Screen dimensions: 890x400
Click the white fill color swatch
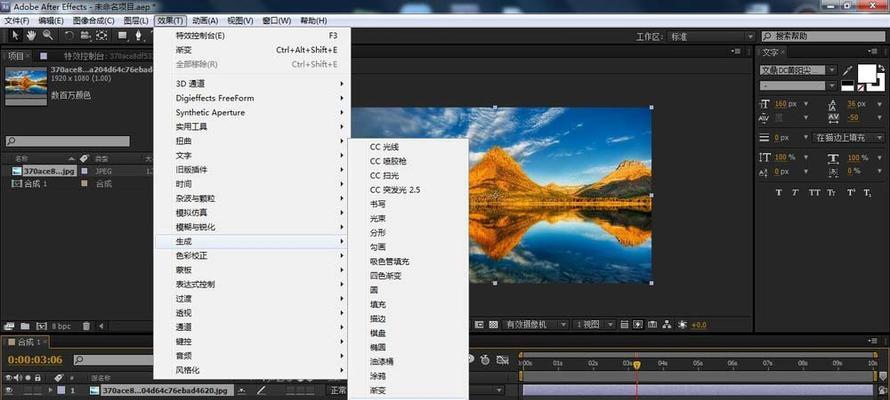(x=867, y=74)
